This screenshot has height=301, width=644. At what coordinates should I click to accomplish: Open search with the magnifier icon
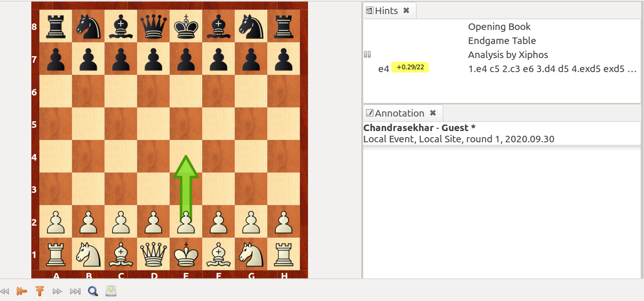(93, 291)
